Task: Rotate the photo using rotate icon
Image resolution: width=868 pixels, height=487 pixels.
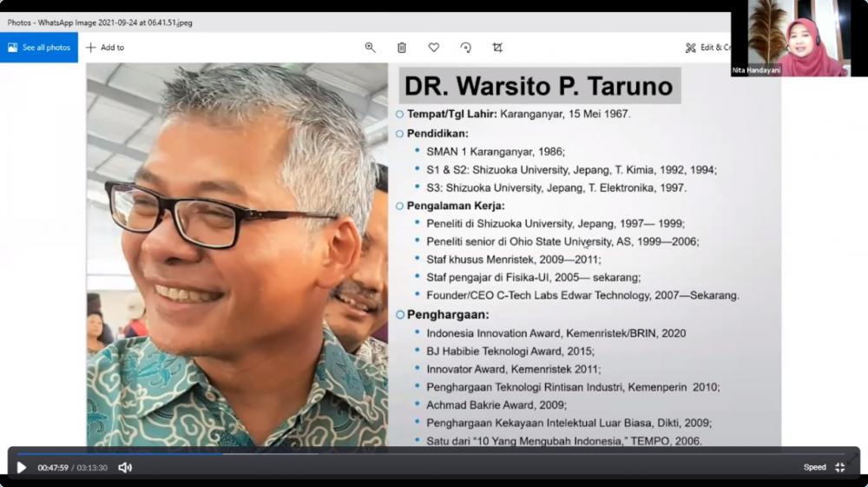Action: (465, 48)
